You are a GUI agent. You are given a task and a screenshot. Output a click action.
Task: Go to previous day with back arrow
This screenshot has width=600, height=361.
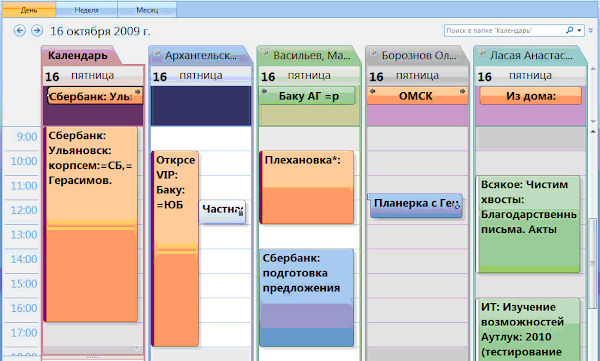[x=20, y=31]
